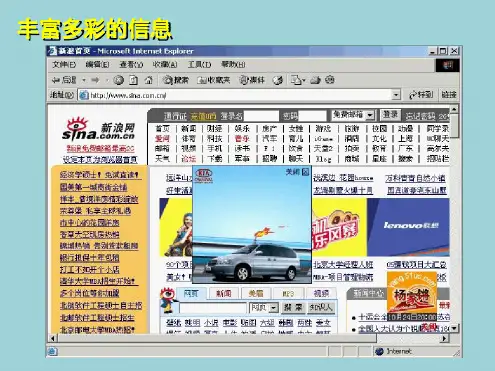
Task: Click the Home icon in IE toolbar
Action: (148, 80)
